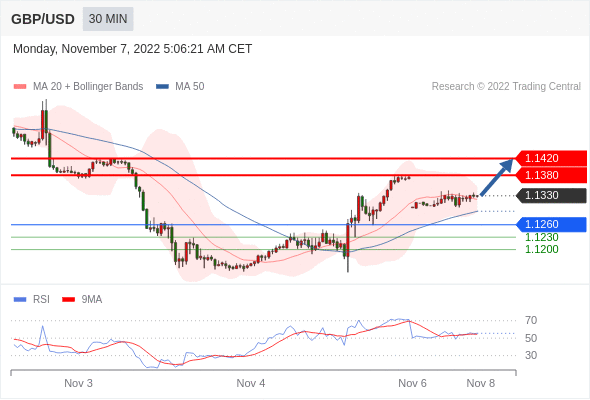The height and width of the screenshot is (400, 590).
Task: Click the 1.1380 resistance price tag
Action: (x=551, y=175)
